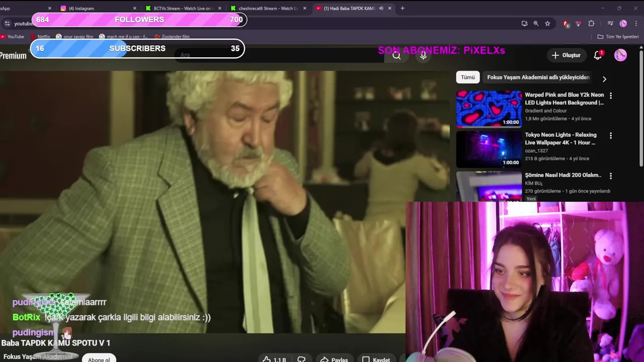Open YouTube notifications bell
644x362 pixels.
(598, 55)
